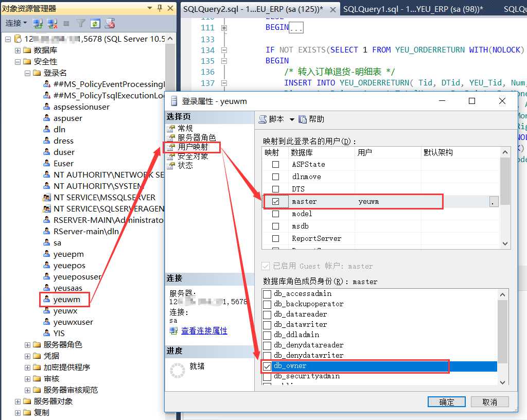Collapse the 安全性 folder
This screenshot has width=527, height=420.
coord(18,62)
